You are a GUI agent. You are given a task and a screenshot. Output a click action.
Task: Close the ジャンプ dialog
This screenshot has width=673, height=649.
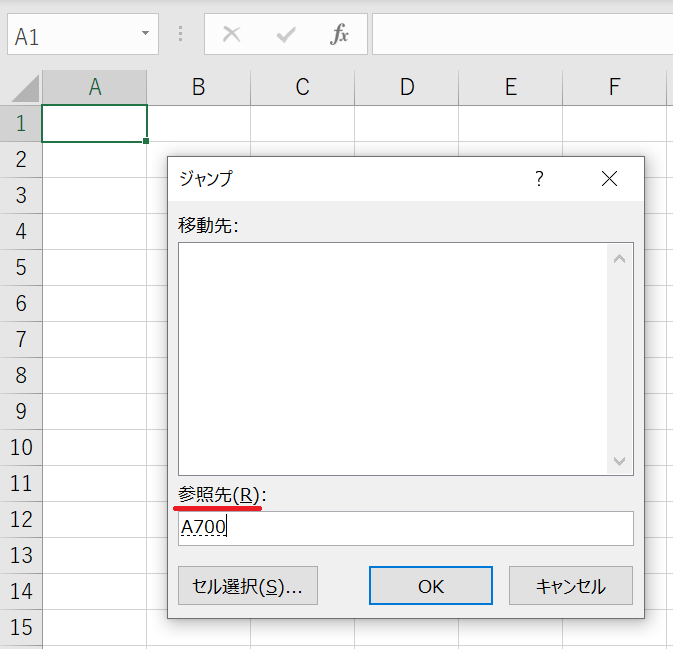[x=609, y=179]
